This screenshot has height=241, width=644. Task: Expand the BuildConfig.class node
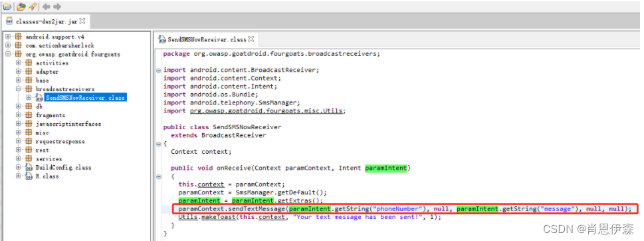tap(18, 167)
